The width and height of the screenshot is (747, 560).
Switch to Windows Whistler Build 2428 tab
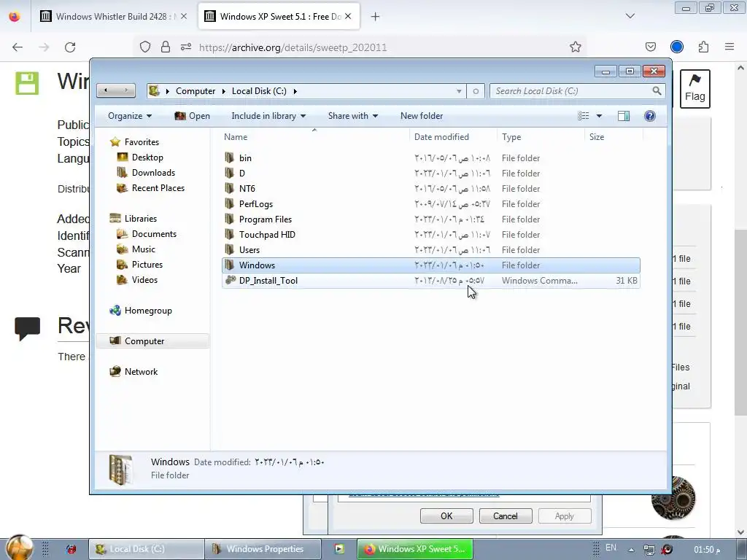click(x=114, y=17)
